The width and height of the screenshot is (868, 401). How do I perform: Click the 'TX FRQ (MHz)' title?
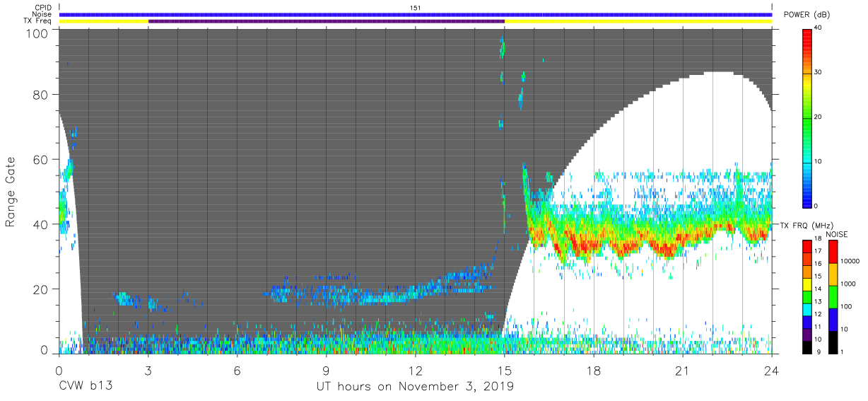point(806,226)
